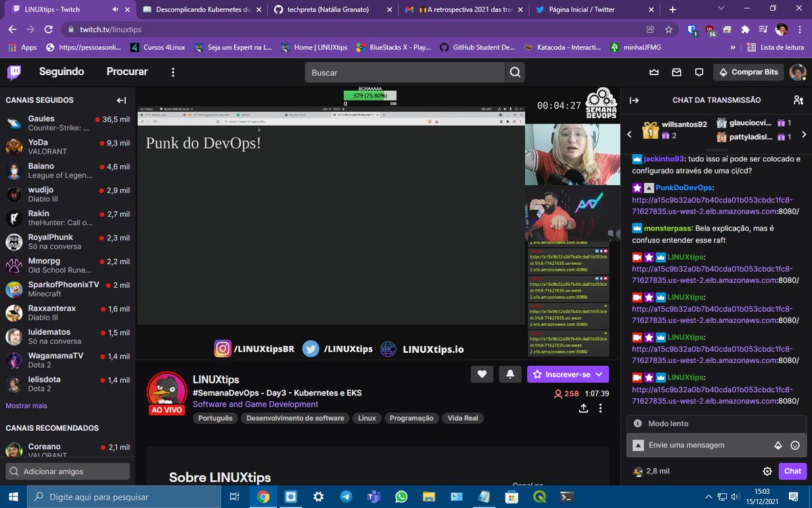Open Chrome three-dot menu
The height and width of the screenshot is (508, 812).
click(x=799, y=30)
